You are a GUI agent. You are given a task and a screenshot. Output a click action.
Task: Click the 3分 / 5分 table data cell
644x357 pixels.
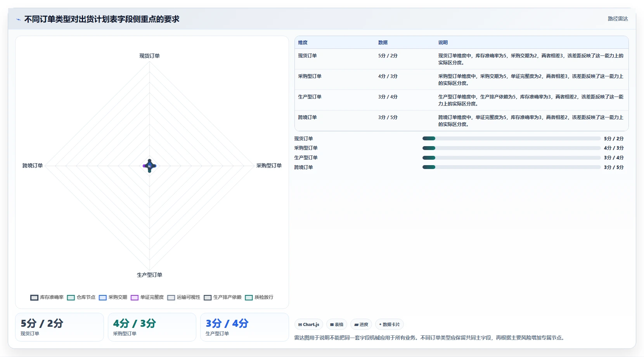tap(388, 117)
